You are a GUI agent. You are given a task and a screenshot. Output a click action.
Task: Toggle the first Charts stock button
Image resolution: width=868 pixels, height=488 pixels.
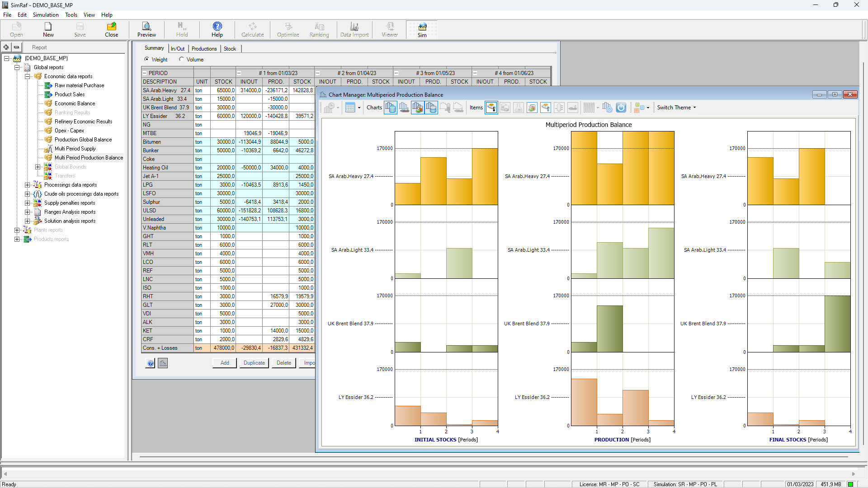click(391, 108)
